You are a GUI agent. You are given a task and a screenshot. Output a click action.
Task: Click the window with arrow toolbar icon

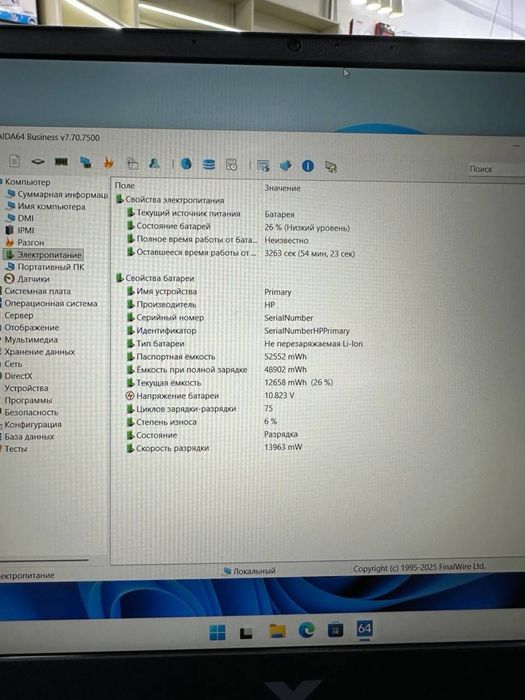click(x=263, y=166)
